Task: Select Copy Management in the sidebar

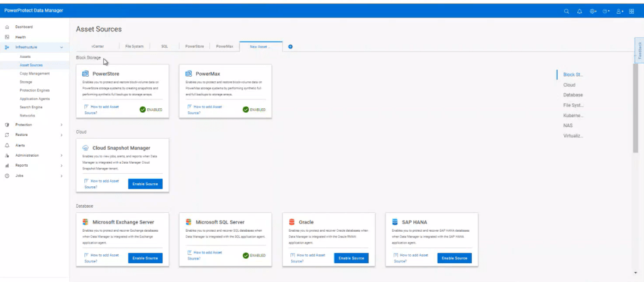Action: coord(35,74)
